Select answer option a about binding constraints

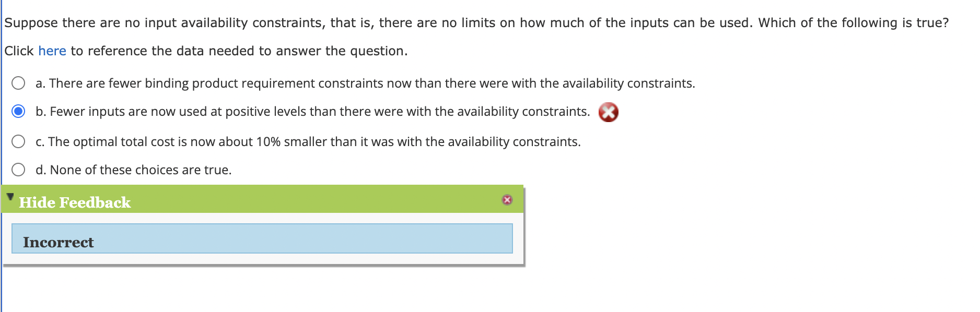(x=19, y=82)
